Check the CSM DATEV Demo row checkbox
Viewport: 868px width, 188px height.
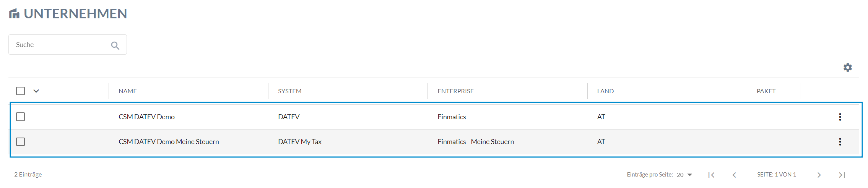click(x=21, y=117)
